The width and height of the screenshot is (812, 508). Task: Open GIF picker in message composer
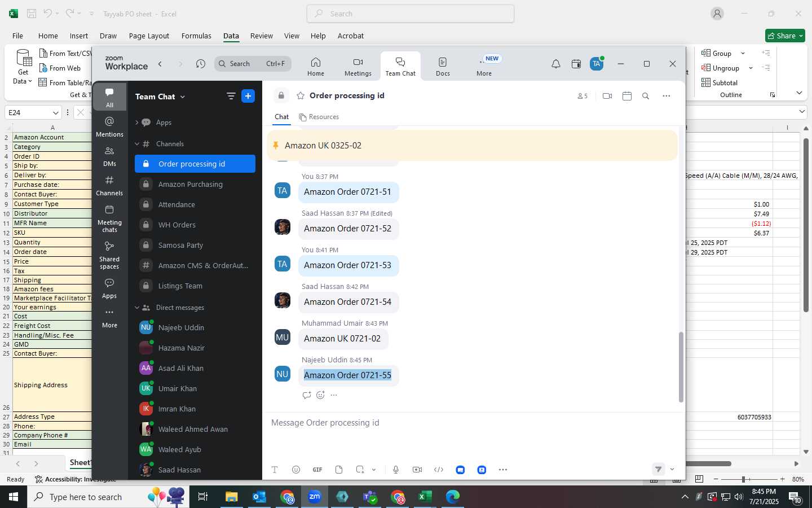[317, 470]
